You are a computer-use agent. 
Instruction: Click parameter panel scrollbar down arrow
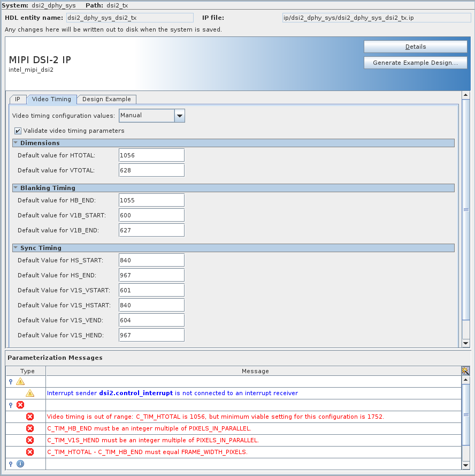[x=466, y=343]
